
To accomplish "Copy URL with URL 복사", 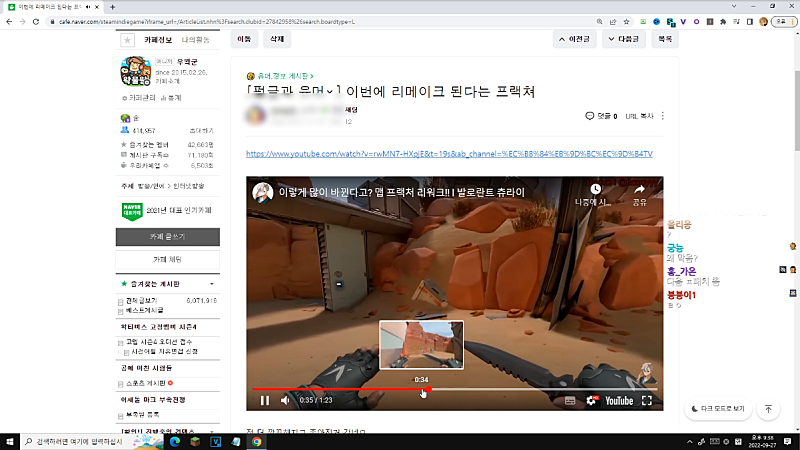I will click(x=639, y=116).
